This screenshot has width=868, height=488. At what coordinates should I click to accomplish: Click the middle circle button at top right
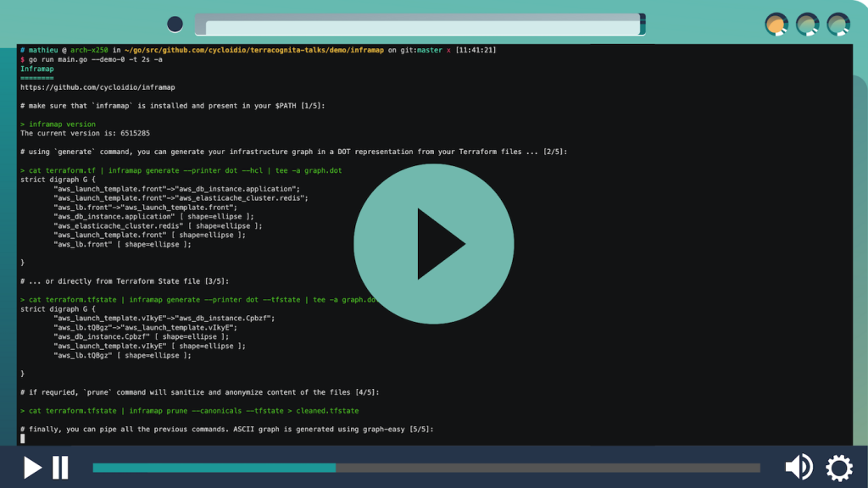pos(808,24)
